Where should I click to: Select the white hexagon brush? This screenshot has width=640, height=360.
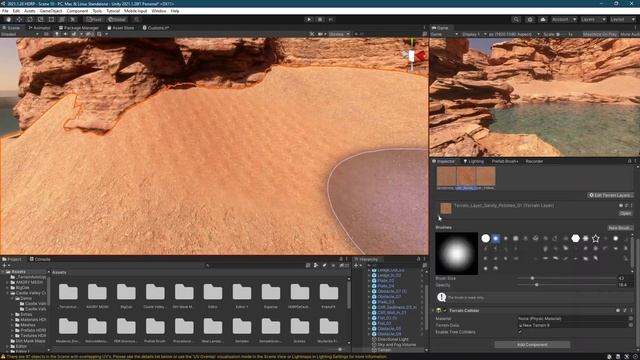(576, 238)
